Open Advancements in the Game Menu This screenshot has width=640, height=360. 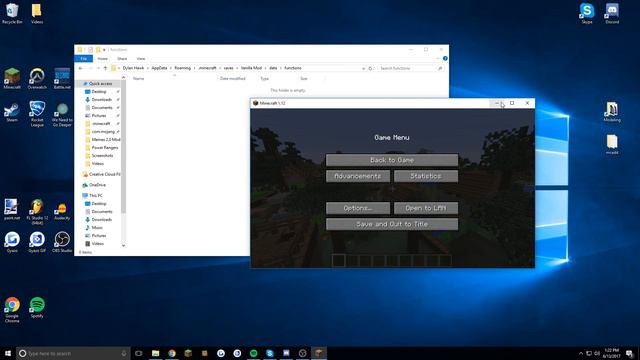(358, 176)
